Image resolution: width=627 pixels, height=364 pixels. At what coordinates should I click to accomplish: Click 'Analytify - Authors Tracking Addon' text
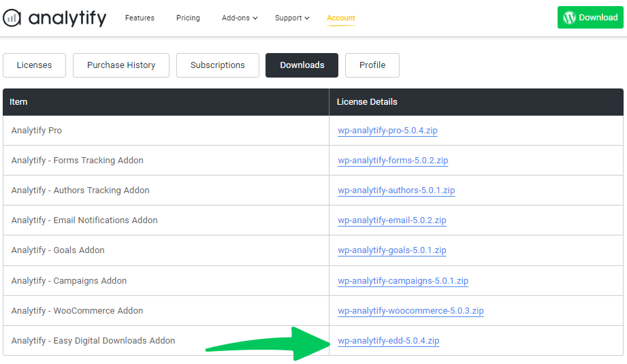point(80,191)
